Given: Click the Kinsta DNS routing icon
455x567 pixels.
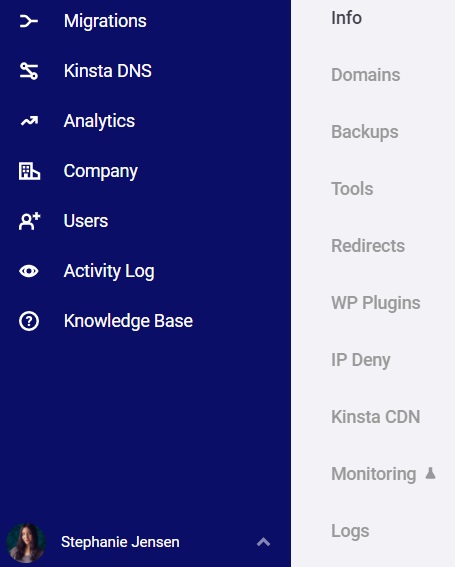Looking at the screenshot, I should [29, 71].
